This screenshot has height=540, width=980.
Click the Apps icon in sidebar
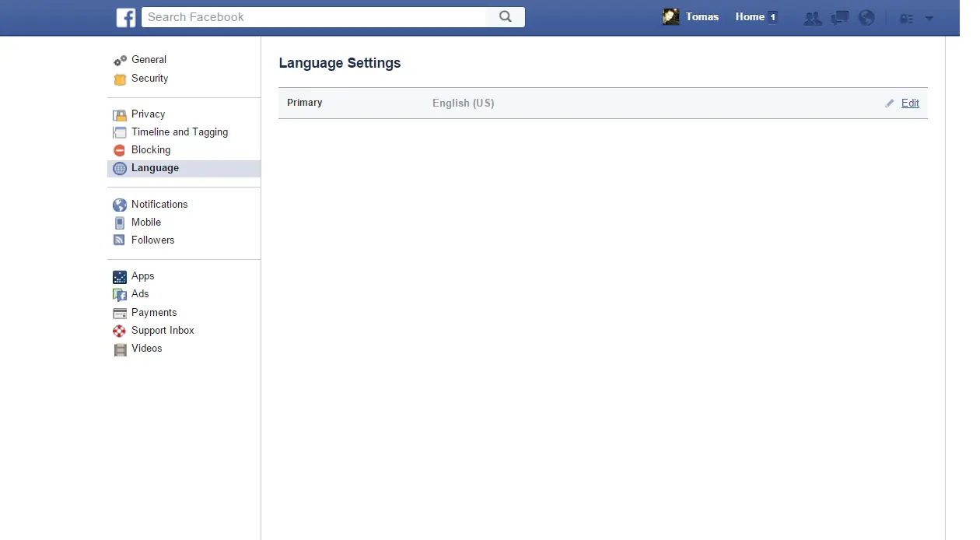coord(120,276)
